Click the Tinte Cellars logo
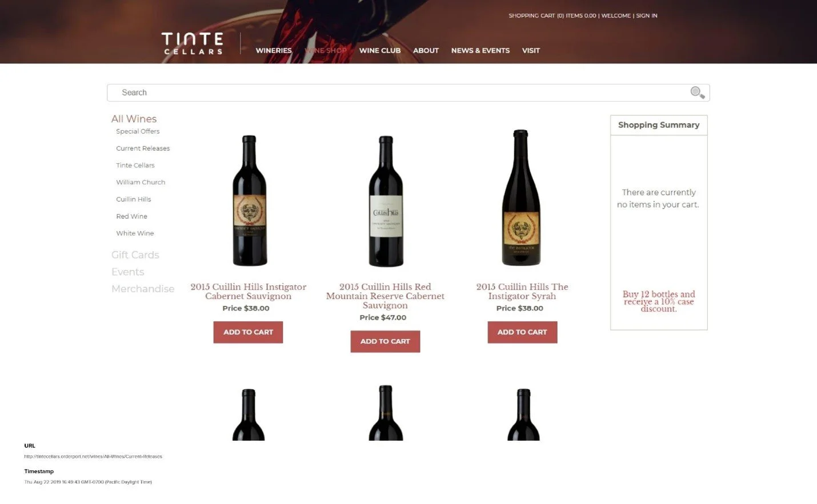This screenshot has width=817, height=504. [193, 44]
